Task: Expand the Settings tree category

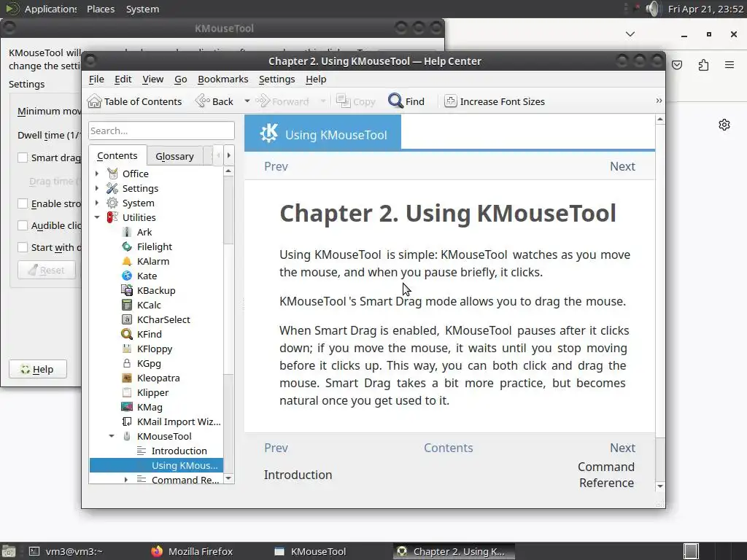Action: pyautogui.click(x=97, y=189)
